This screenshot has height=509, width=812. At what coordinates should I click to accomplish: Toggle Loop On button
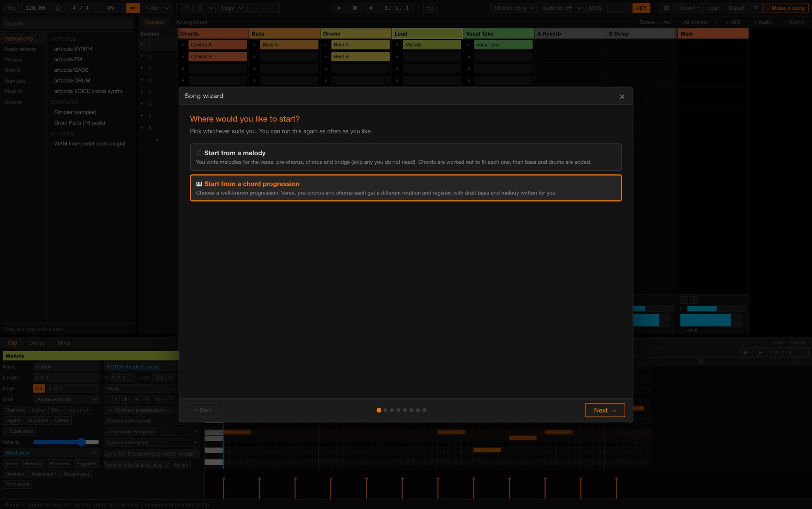(x=39, y=389)
